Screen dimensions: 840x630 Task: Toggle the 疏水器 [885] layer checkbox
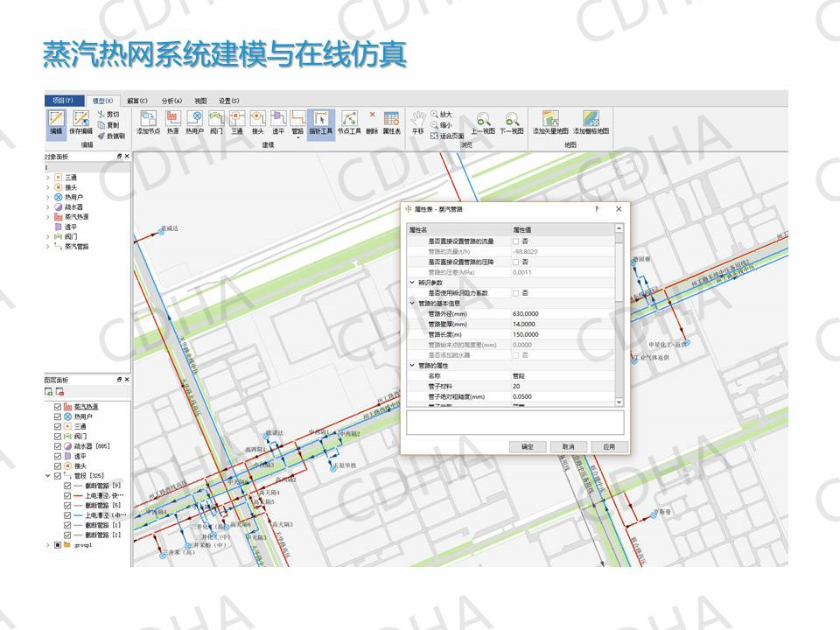58,445
